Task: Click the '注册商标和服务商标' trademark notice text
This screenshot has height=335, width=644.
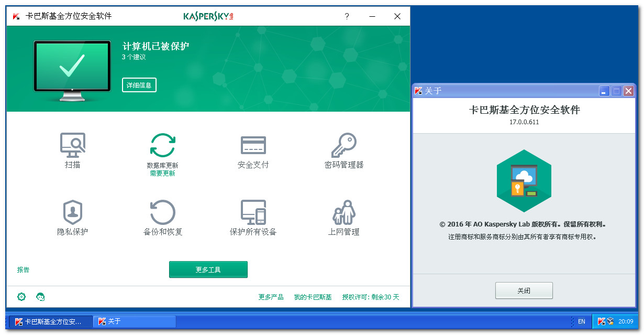Action: pos(523,236)
